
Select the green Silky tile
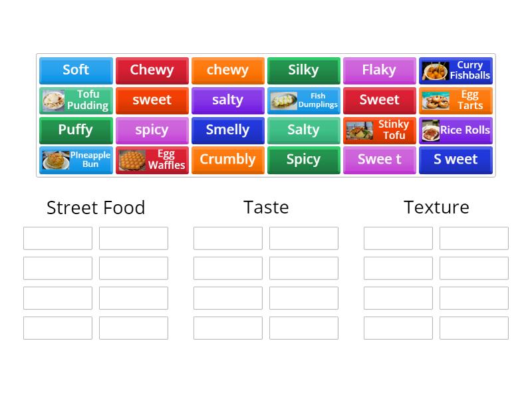click(303, 70)
